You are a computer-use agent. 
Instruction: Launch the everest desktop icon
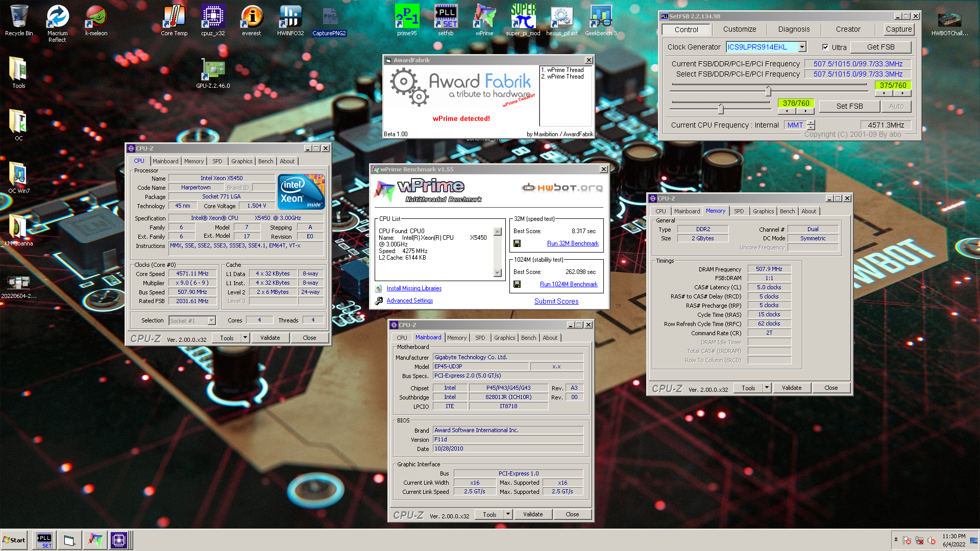tap(251, 21)
